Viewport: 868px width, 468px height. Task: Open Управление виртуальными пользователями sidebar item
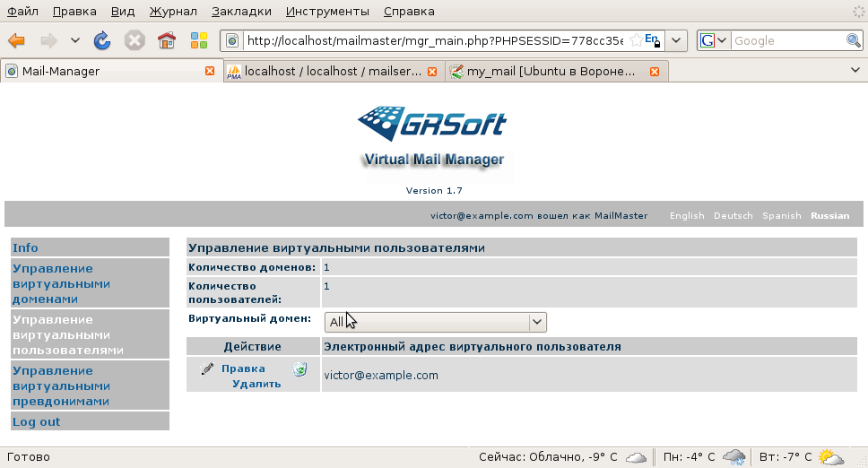tap(68, 334)
